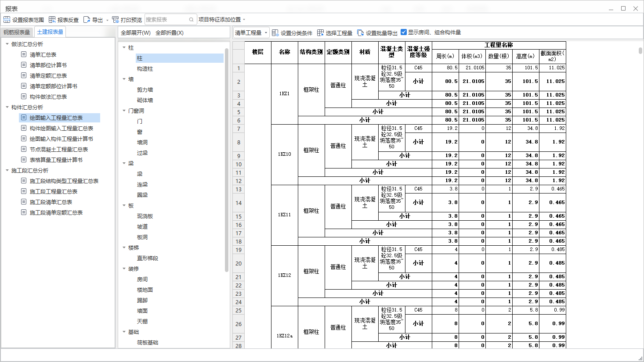644x362 pixels.
Task: Click the search magnifier icon
Action: (x=192, y=20)
